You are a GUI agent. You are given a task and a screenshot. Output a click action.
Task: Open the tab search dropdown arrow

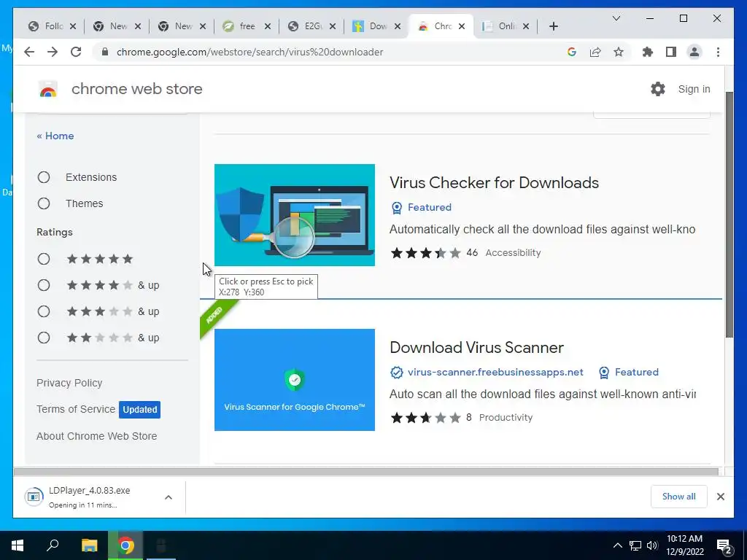[616, 18]
